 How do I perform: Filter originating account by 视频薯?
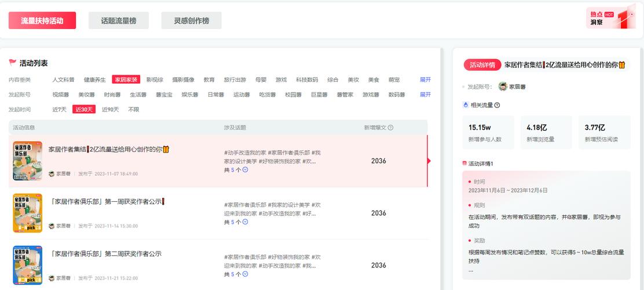pos(60,95)
